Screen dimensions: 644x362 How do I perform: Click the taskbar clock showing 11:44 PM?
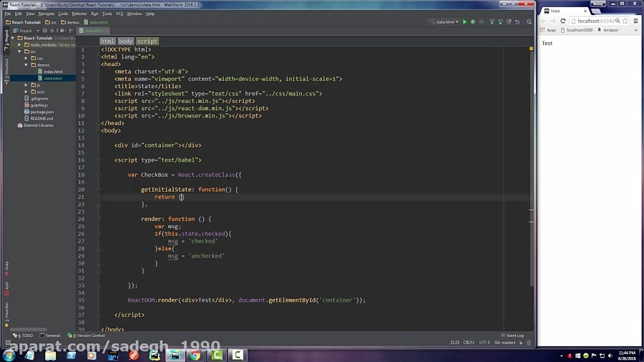click(x=627, y=356)
